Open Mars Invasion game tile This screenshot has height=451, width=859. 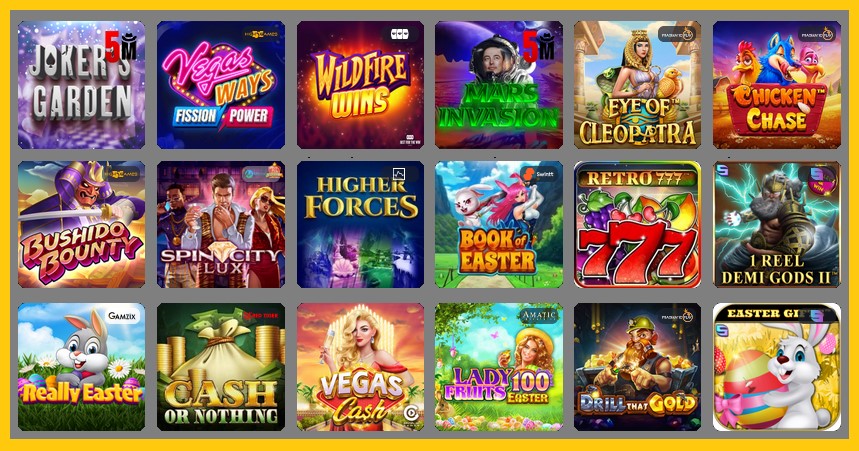coord(499,85)
